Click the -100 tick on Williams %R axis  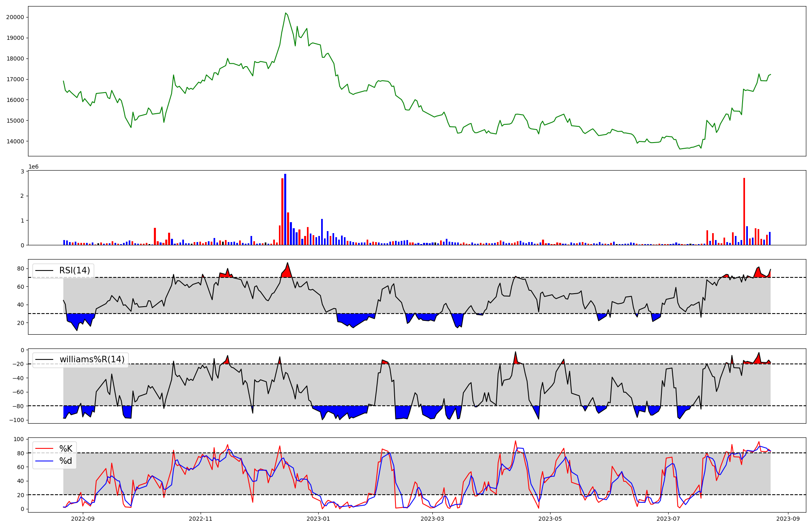click(x=17, y=420)
